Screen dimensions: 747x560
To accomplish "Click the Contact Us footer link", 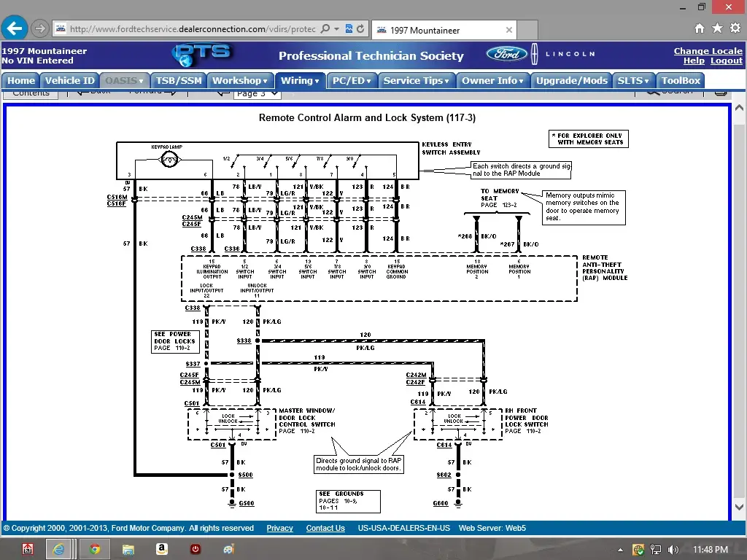I will (x=325, y=528).
